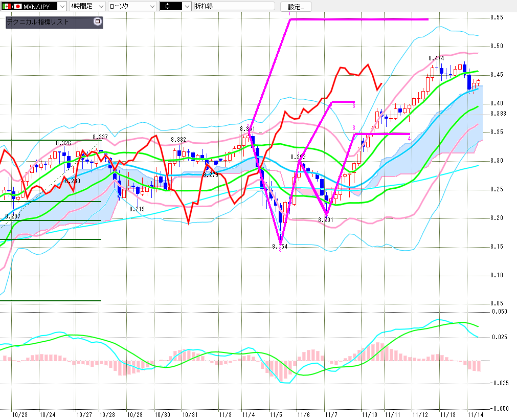
Task: Select the 10/27 date on time axis
Action: [83, 414]
